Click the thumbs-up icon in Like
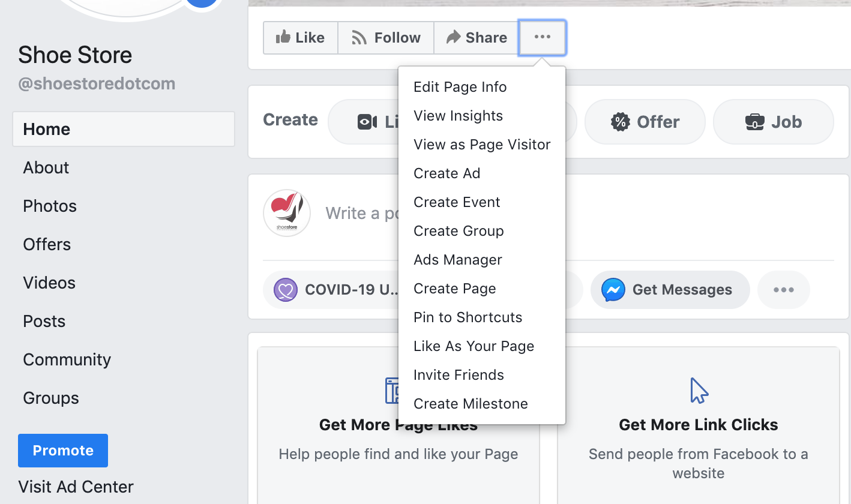The width and height of the screenshot is (851, 504). (x=283, y=37)
